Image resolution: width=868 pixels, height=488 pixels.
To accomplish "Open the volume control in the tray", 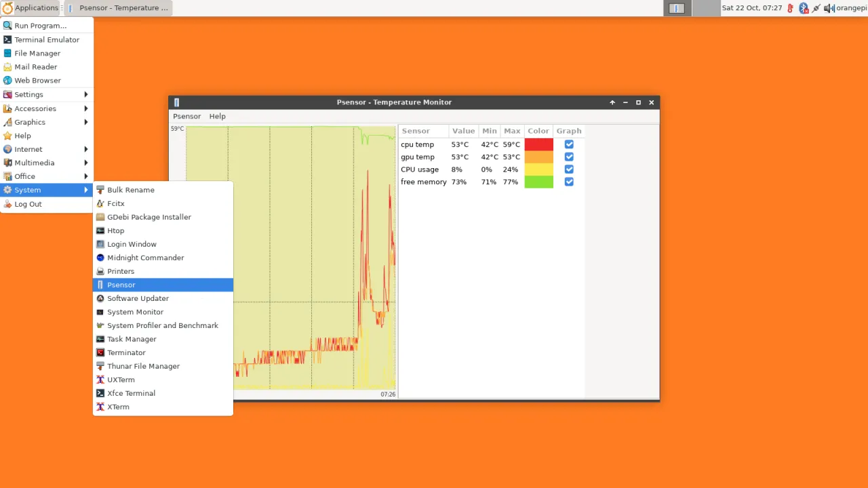I will (829, 7).
